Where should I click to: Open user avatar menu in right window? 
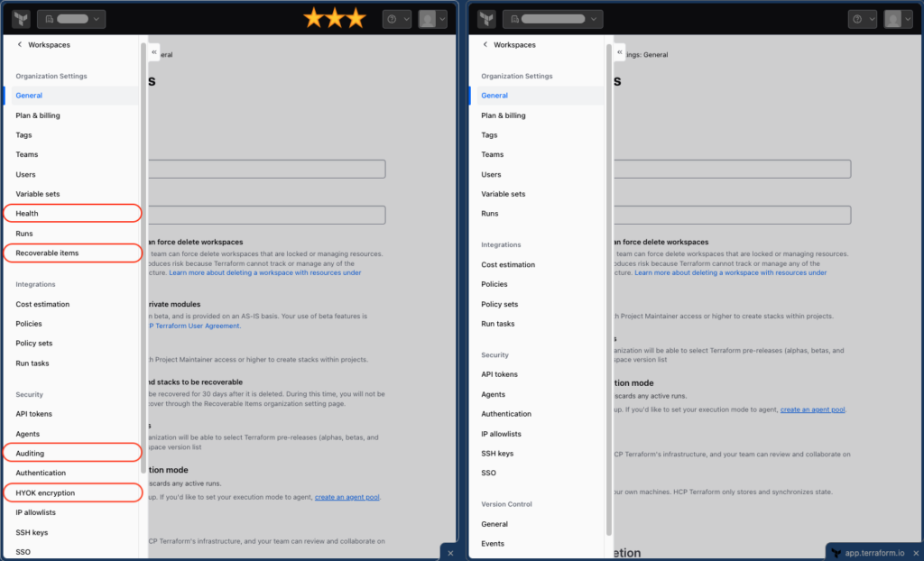(898, 19)
